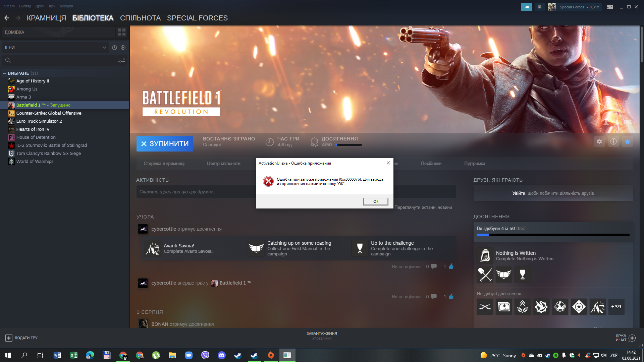Screen dimensions: 644x362
Task: Toggle recent activity clock sorting icon
Action: coord(114,48)
